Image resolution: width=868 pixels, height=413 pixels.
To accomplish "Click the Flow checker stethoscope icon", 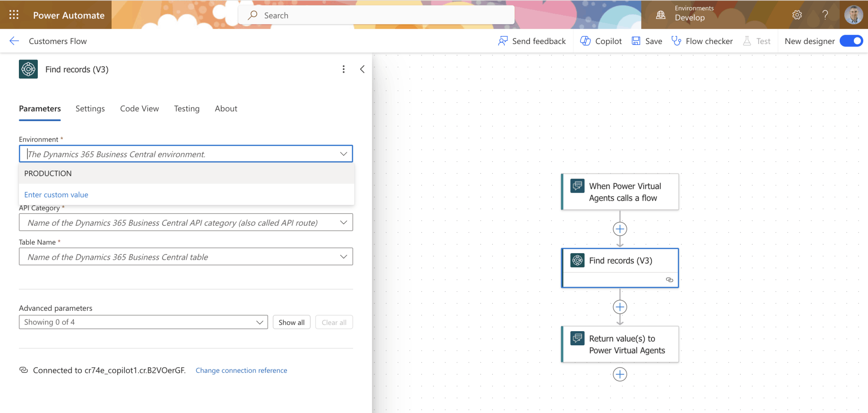I will (677, 41).
